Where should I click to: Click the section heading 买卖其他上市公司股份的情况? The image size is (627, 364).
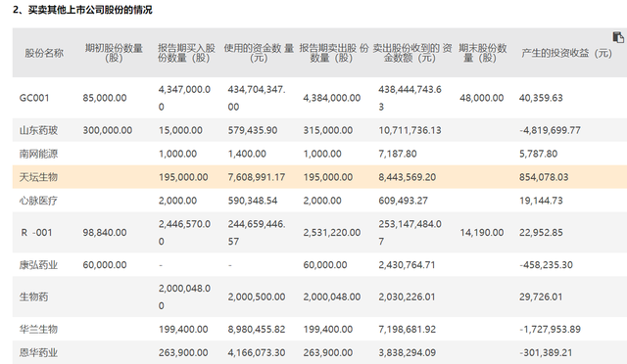click(x=90, y=10)
